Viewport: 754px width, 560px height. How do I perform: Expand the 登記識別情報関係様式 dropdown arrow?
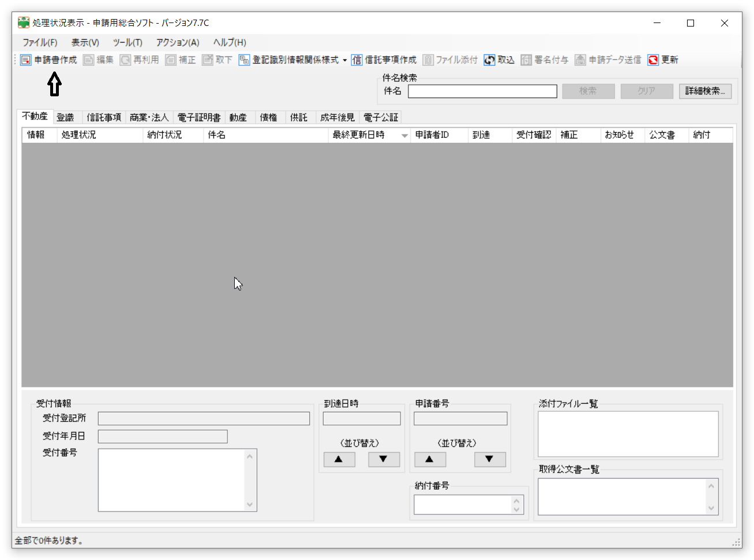[x=345, y=60]
